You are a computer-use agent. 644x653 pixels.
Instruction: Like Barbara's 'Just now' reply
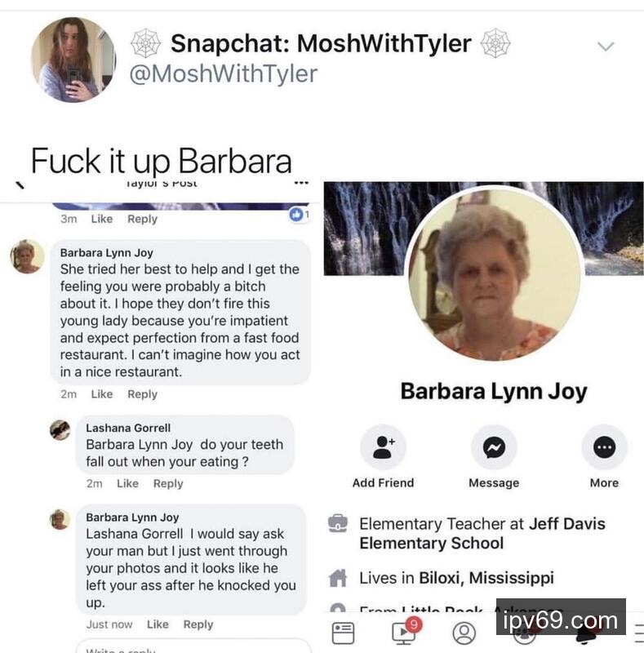point(158,624)
